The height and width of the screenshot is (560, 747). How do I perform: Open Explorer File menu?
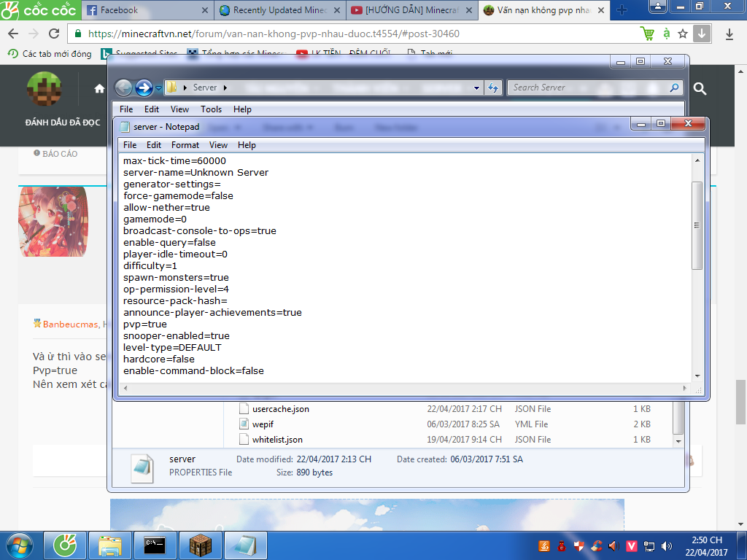click(126, 109)
